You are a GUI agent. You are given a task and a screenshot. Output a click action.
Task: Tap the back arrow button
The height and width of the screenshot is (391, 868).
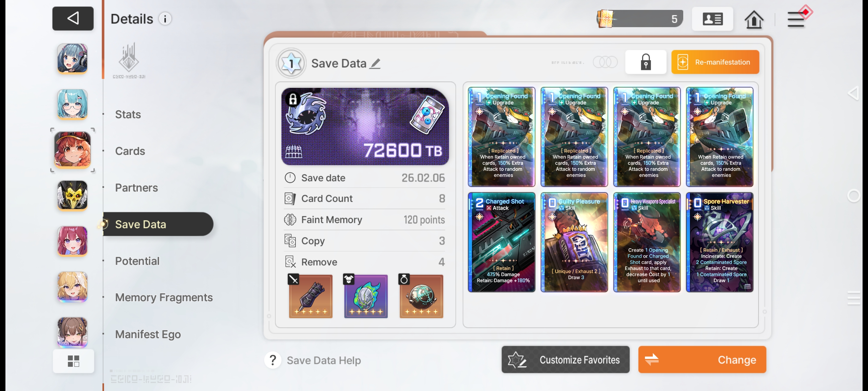[x=73, y=18]
